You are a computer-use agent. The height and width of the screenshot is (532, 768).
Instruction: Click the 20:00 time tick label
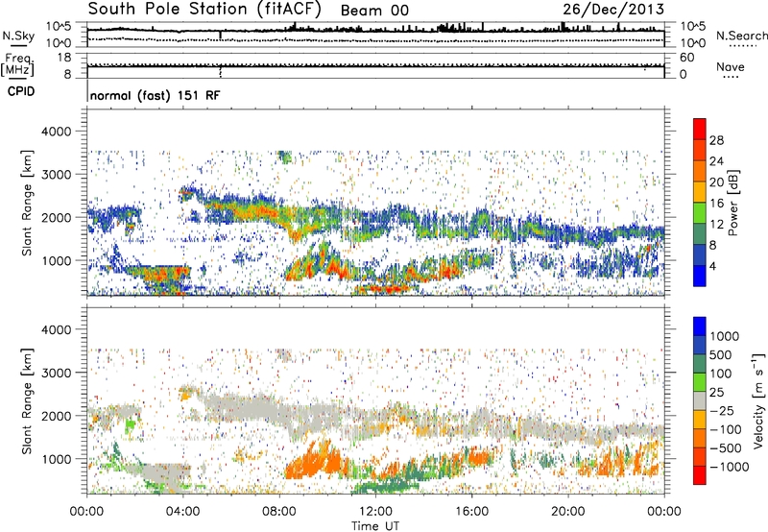(567, 512)
